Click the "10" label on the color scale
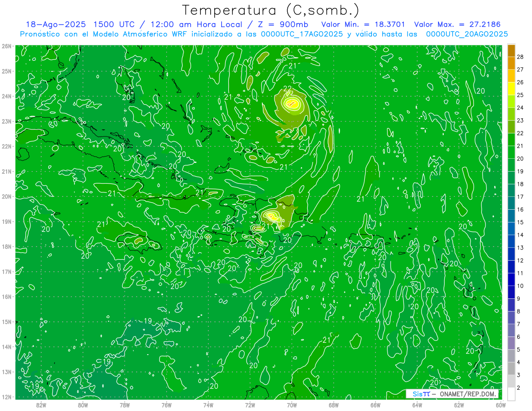The width and height of the screenshot is (532, 411). [520, 286]
